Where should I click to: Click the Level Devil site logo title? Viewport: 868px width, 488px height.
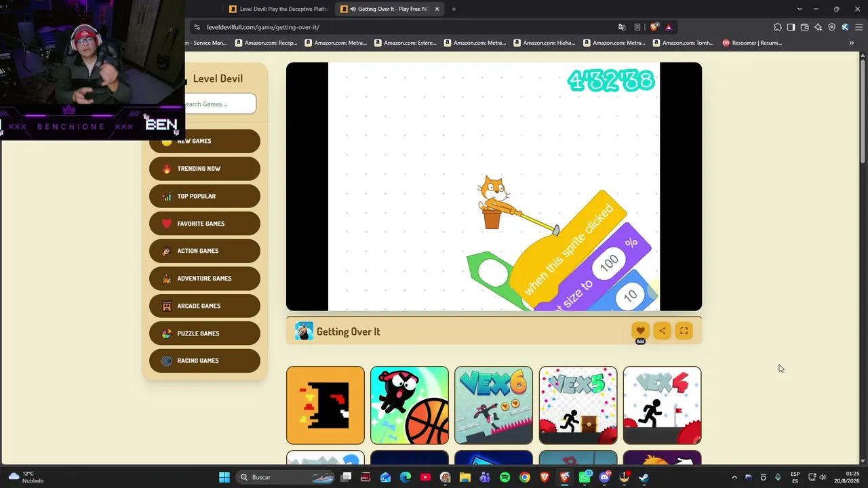(218, 79)
